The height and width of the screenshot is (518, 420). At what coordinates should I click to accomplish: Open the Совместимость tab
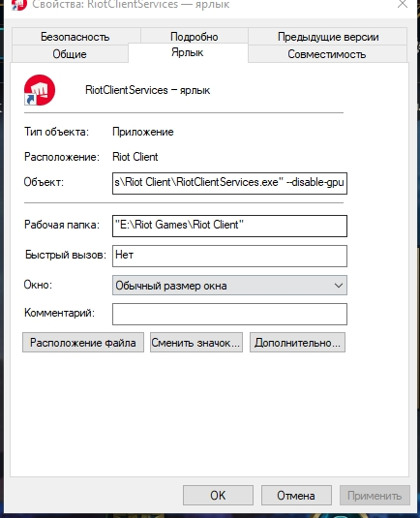327,54
